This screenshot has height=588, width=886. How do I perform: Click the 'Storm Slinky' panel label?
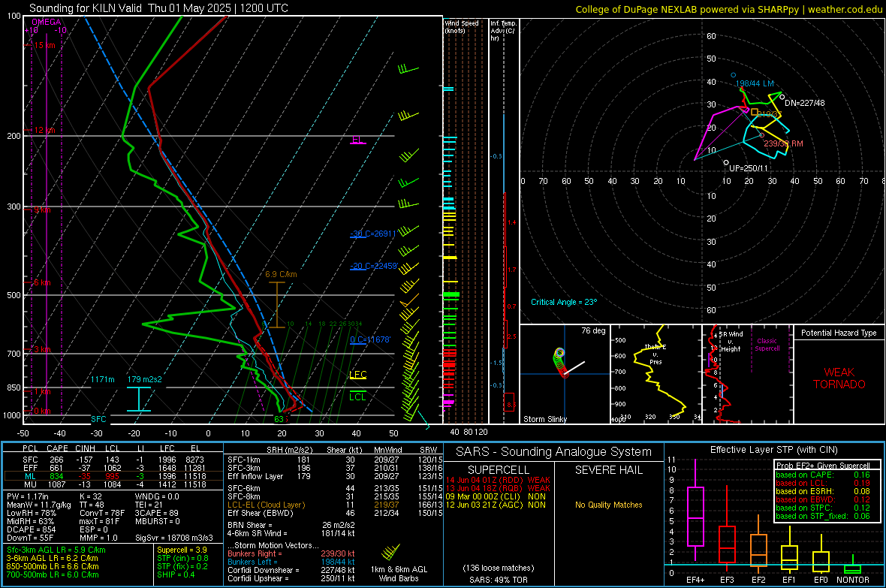pos(544,419)
